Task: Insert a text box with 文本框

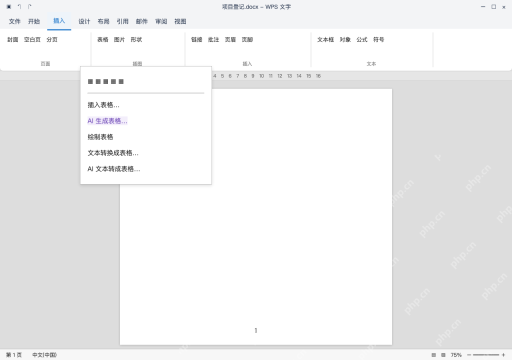Action: [x=326, y=39]
